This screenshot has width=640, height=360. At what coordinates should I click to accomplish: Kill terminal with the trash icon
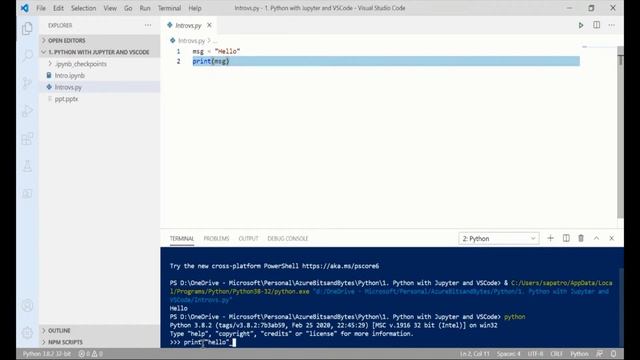pyautogui.click(x=581, y=238)
